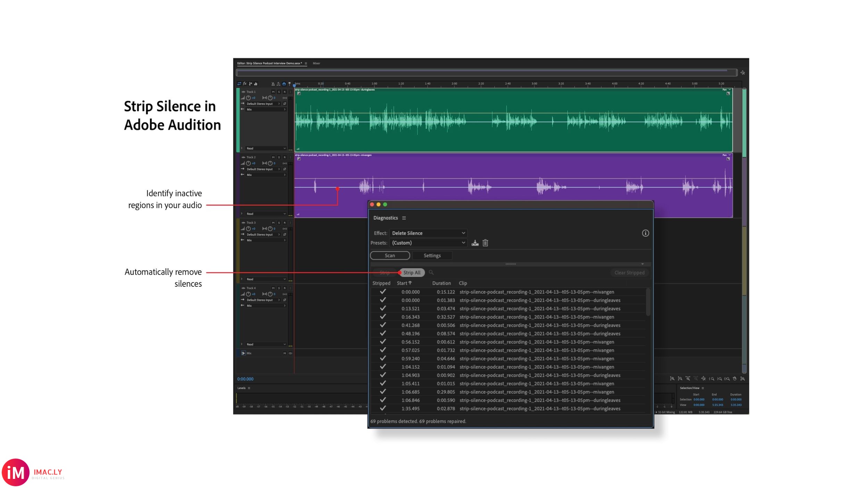Click the reset zoom icon
The height and width of the screenshot is (488, 868).
point(735,379)
